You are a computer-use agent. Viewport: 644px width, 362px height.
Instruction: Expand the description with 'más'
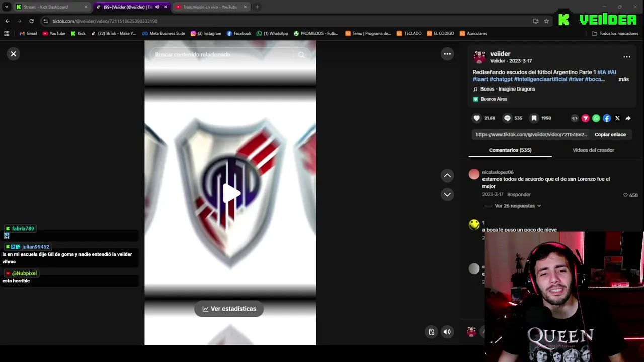click(x=623, y=79)
